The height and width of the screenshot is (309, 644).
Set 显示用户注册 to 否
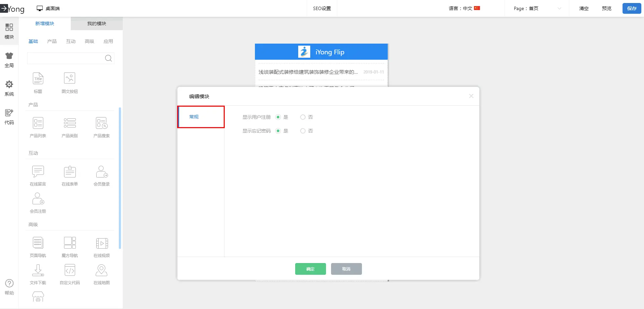click(303, 117)
